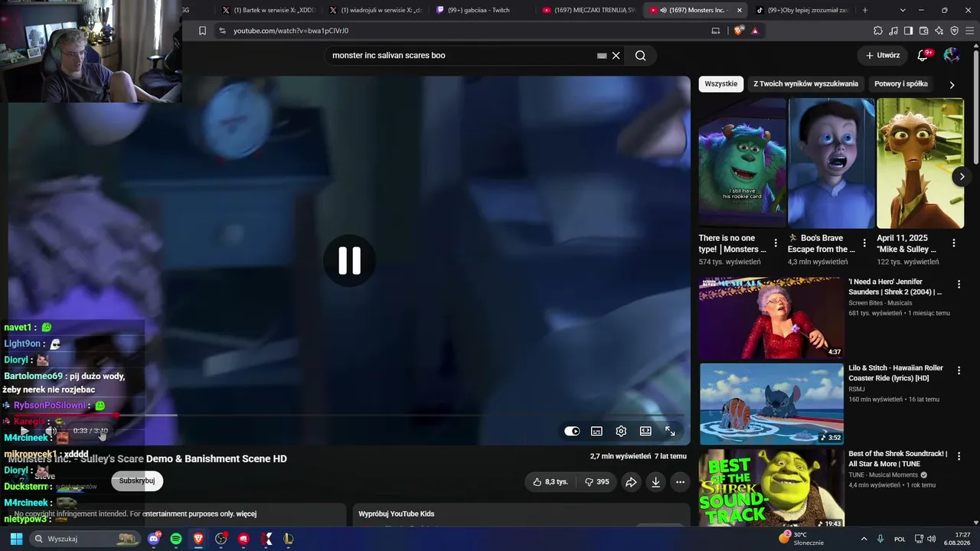Viewport: 980px width, 551px height.
Task: Toggle the autoplay switch in the player
Action: click(x=572, y=431)
